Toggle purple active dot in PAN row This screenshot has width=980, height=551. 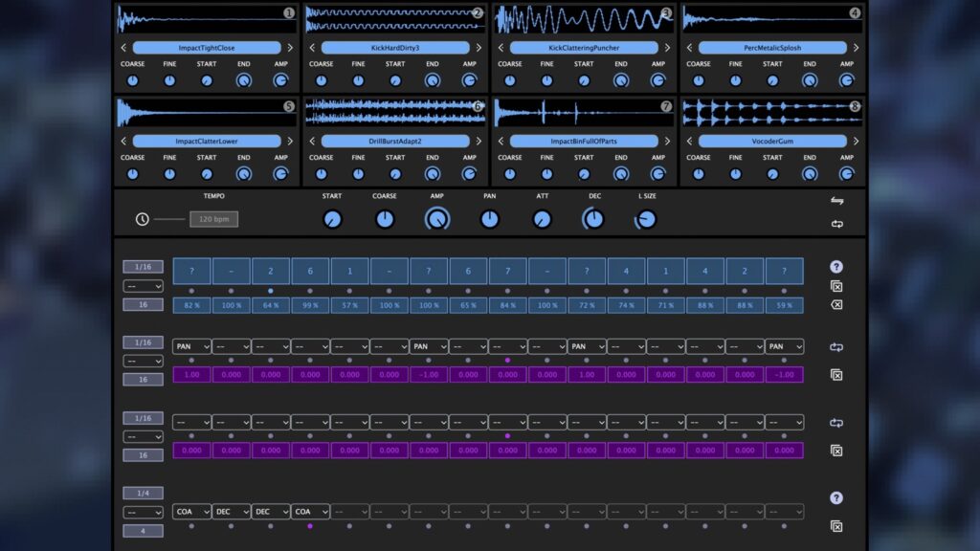tap(507, 361)
